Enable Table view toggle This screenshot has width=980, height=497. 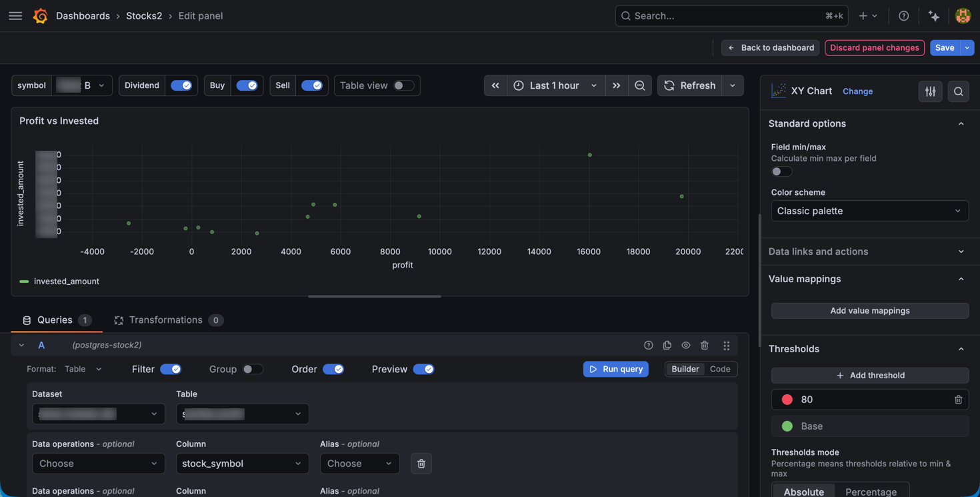[403, 85]
